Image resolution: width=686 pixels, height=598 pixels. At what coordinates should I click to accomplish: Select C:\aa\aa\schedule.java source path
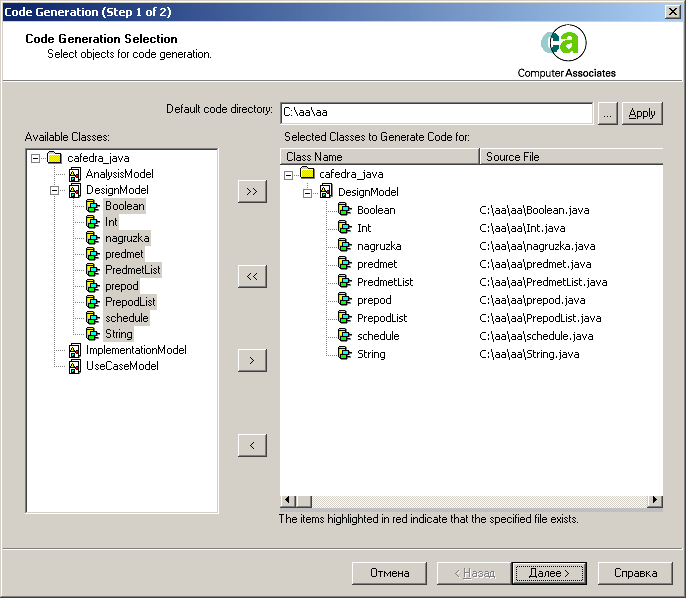pos(536,336)
